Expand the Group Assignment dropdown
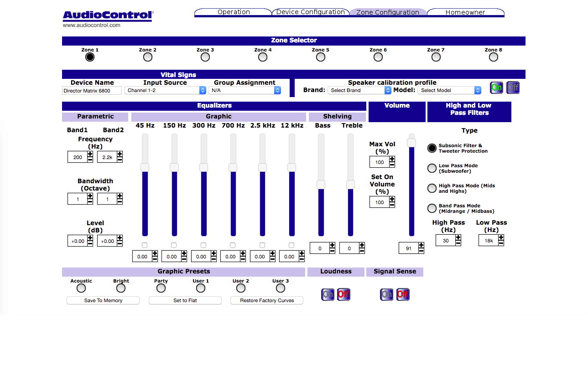The width and height of the screenshot is (588, 371). coord(245,90)
